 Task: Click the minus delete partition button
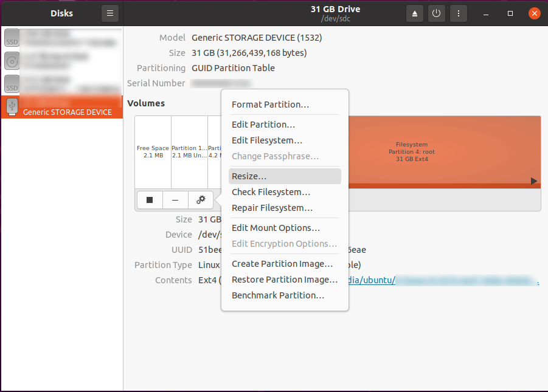175,200
